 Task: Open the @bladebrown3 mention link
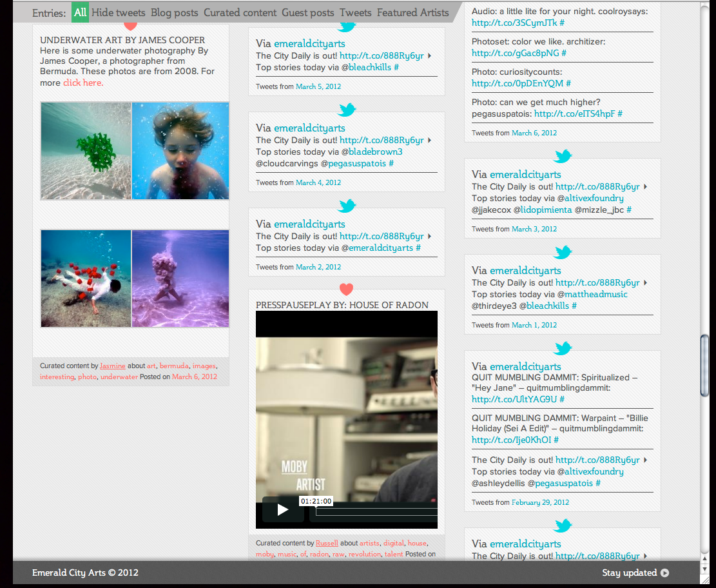coord(375,152)
